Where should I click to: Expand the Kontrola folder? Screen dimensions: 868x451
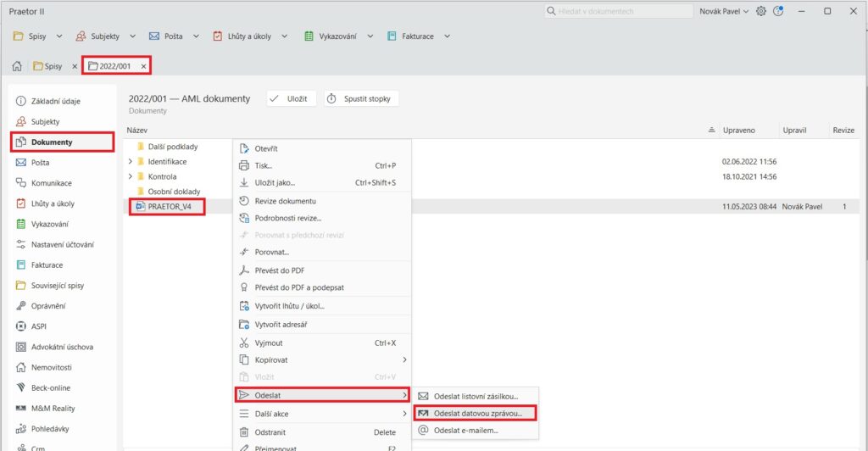pyautogui.click(x=131, y=176)
